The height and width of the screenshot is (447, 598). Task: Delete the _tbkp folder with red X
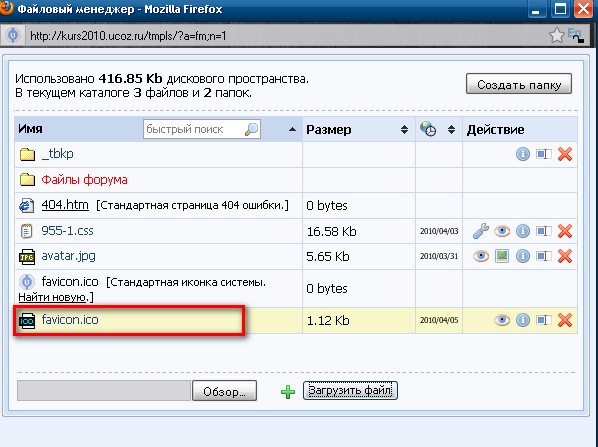[565, 154]
